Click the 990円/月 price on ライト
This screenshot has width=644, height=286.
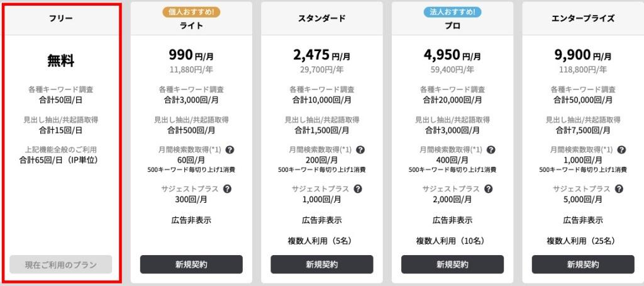pyautogui.click(x=191, y=55)
